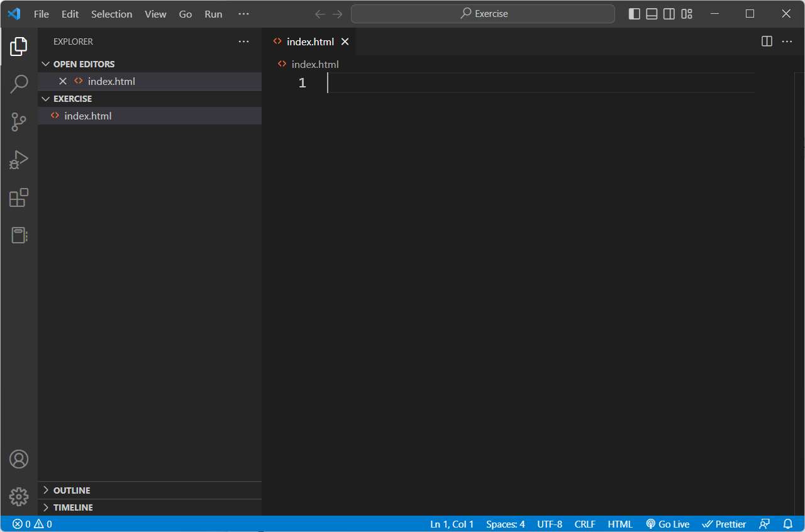Open the File menu
This screenshot has width=805, height=532.
click(x=41, y=13)
